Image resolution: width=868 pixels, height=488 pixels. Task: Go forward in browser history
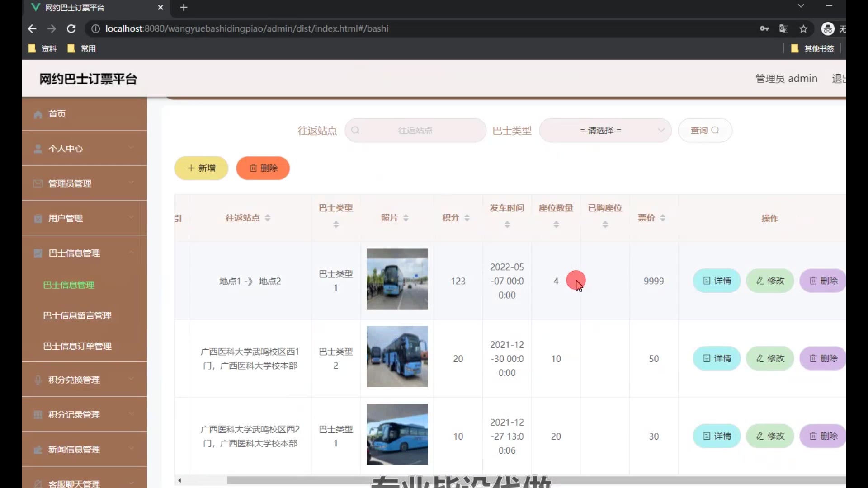pos(52,28)
